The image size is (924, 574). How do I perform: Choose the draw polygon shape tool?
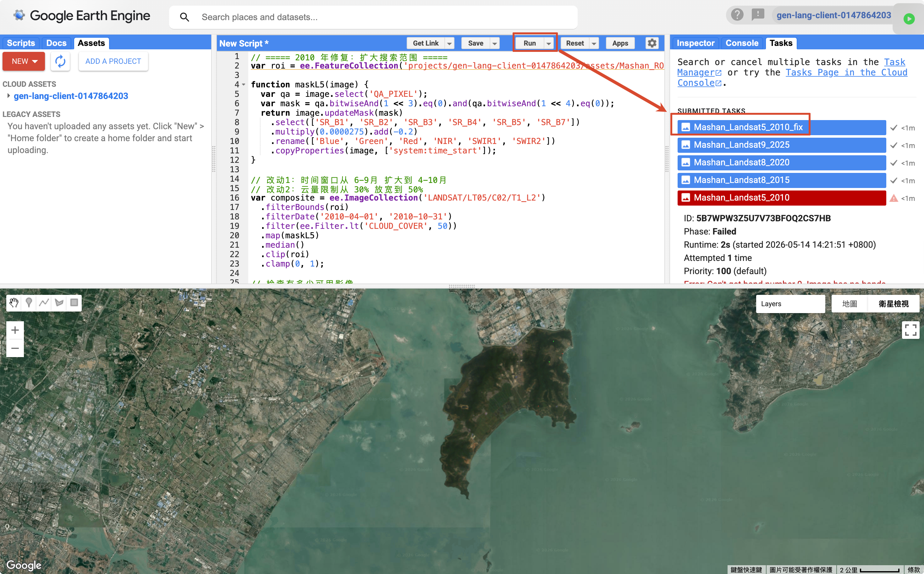pyautogui.click(x=59, y=303)
